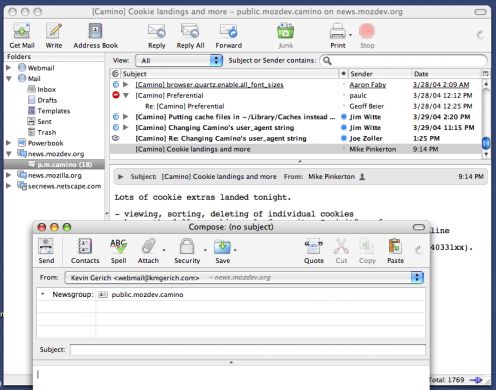Open the View filter dropdown set to All

point(179,61)
